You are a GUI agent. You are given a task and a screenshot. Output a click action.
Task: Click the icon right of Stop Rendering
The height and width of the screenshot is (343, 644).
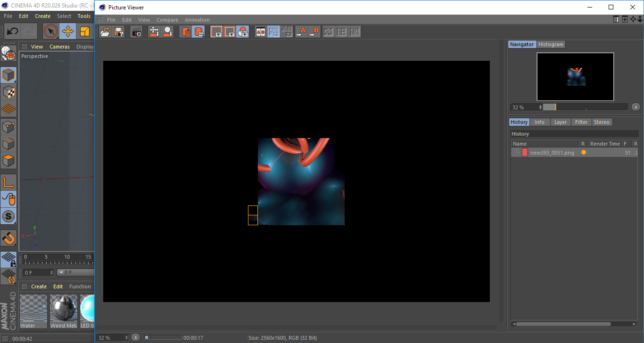154,32
